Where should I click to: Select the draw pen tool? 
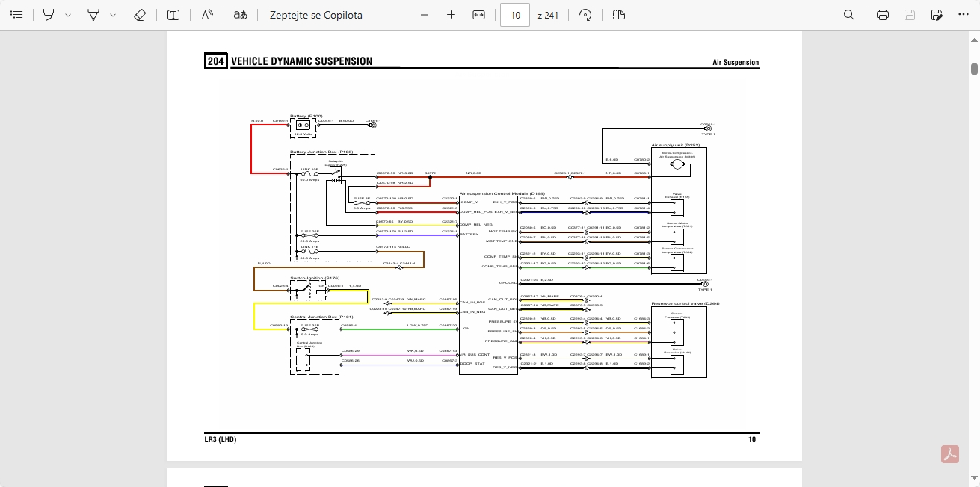pyautogui.click(x=93, y=15)
